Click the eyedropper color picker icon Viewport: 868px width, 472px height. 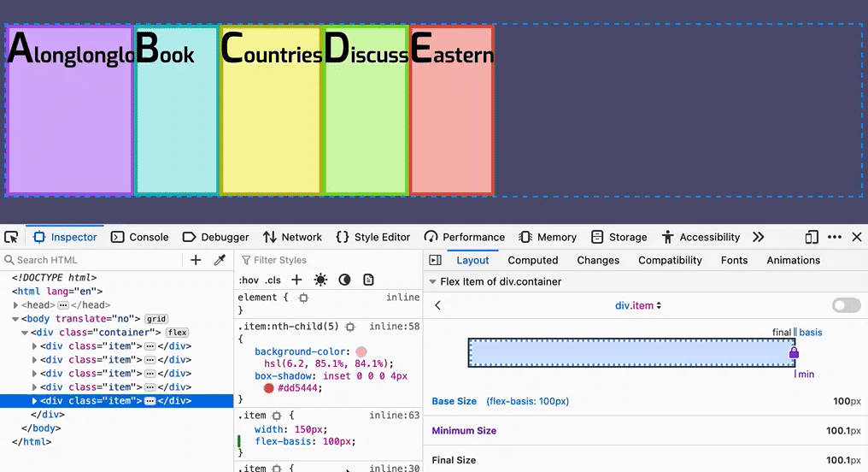coord(220,260)
